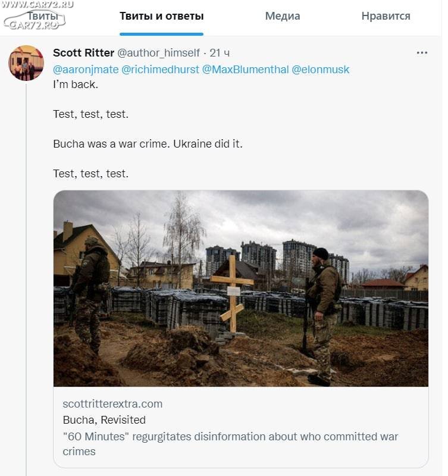The height and width of the screenshot is (476, 448).
Task: Open Scott Ritter's profile avatar
Action: click(x=26, y=63)
